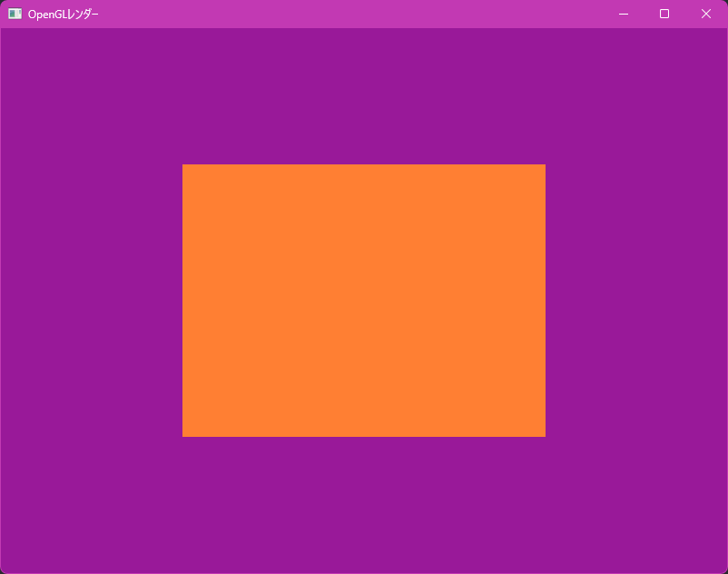This screenshot has width=728, height=574.
Task: Click the "OpenGLレンダー" window title text
Action: 64,14
